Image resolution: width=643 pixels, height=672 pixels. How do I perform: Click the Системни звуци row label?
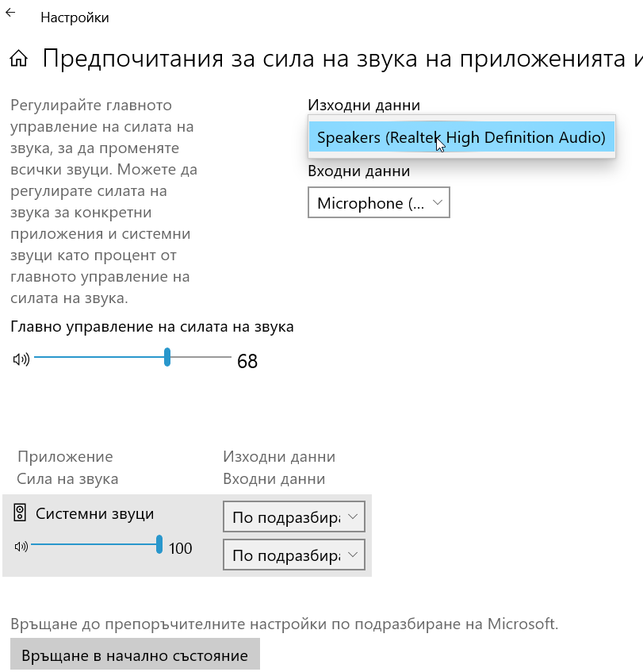tap(94, 513)
